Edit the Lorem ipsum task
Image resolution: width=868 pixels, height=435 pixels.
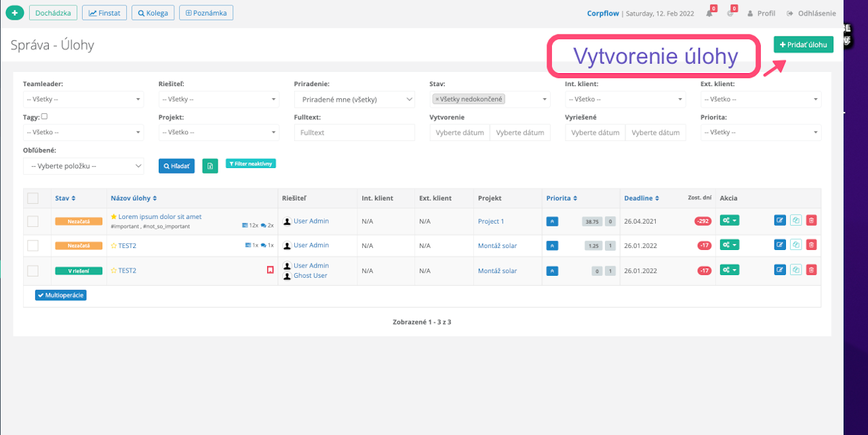coord(780,220)
